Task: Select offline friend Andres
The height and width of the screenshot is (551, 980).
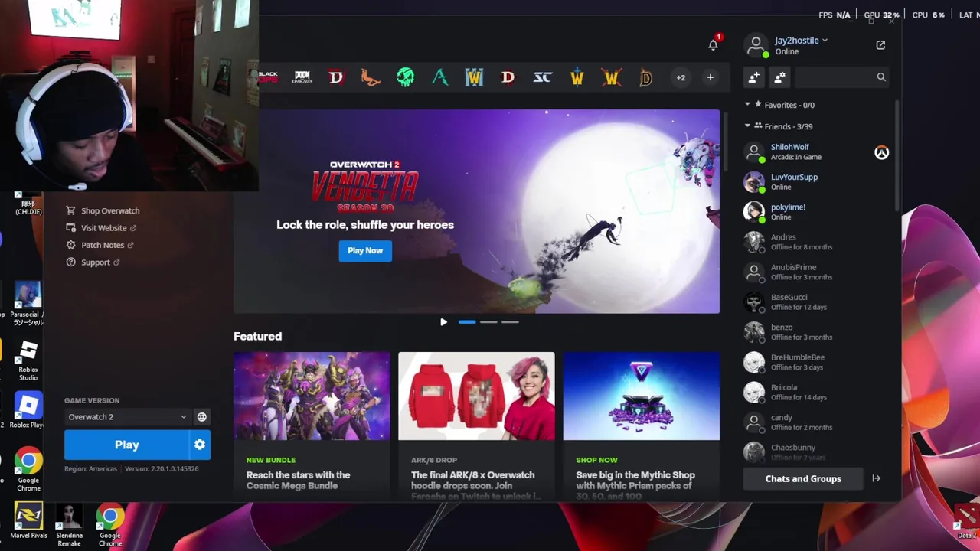Action: pos(816,242)
